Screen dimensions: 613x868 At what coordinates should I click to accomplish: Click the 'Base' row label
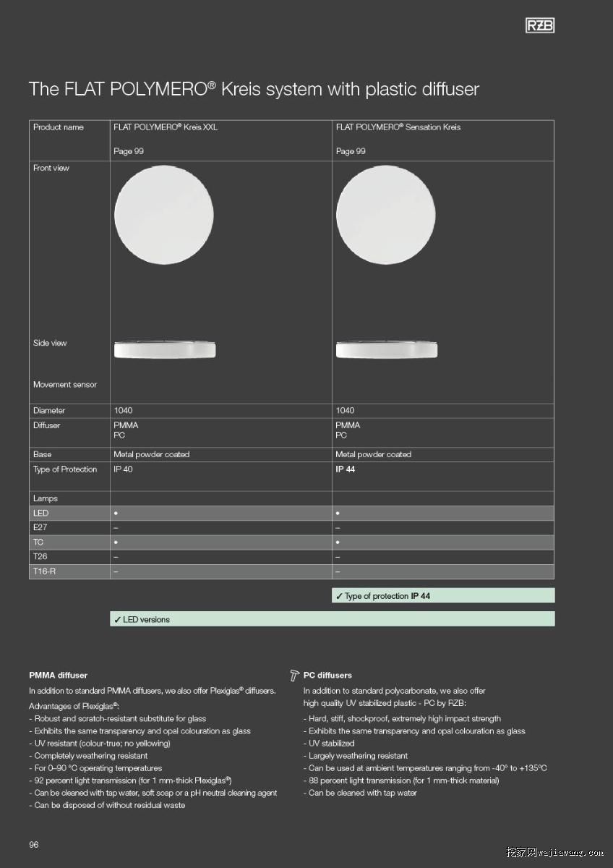(43, 455)
